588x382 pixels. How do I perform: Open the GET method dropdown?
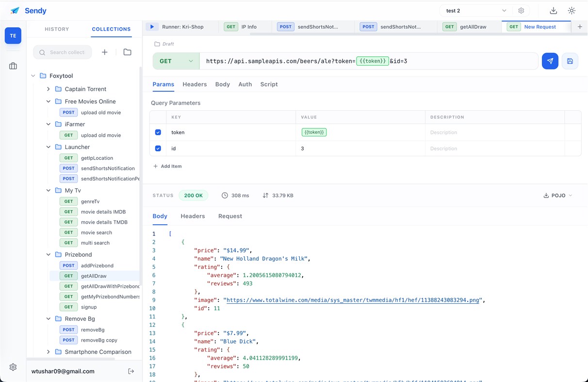[x=176, y=61]
